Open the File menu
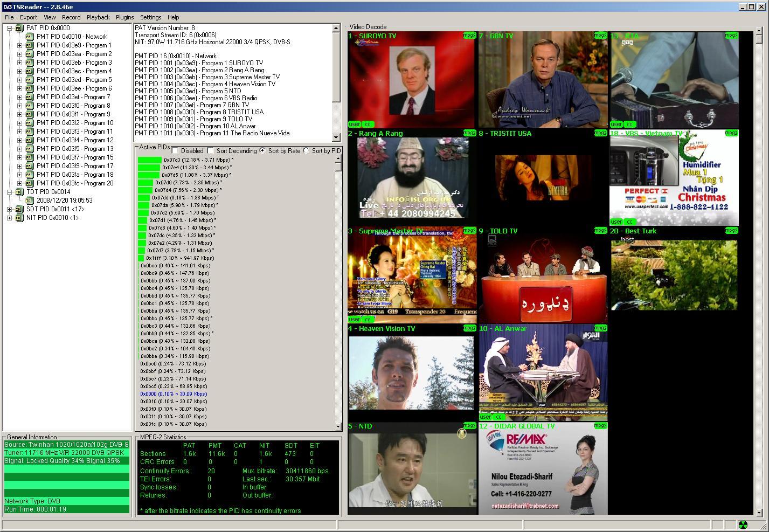The image size is (769, 532). pos(9,17)
